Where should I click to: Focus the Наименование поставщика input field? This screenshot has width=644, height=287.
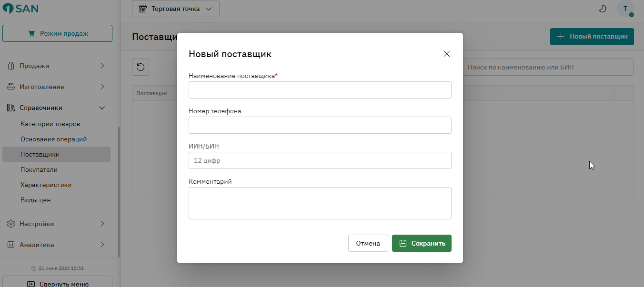tap(320, 90)
